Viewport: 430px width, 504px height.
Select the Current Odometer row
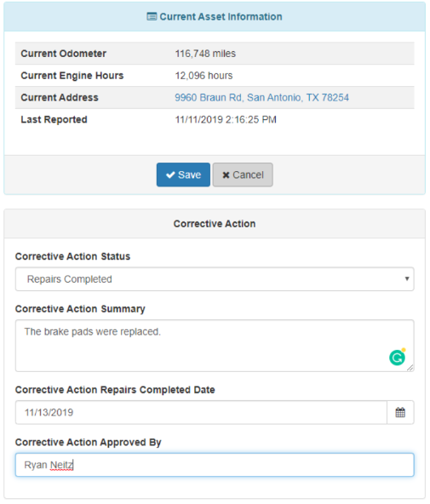(215, 54)
